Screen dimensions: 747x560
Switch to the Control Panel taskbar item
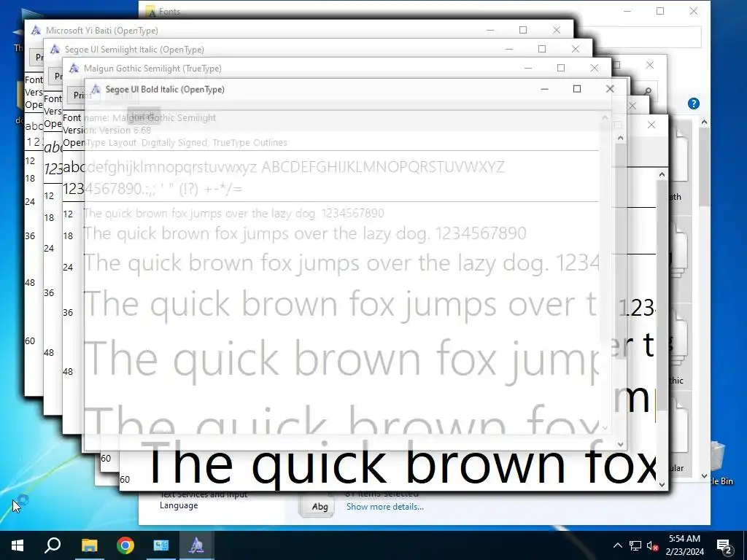[x=161, y=545]
